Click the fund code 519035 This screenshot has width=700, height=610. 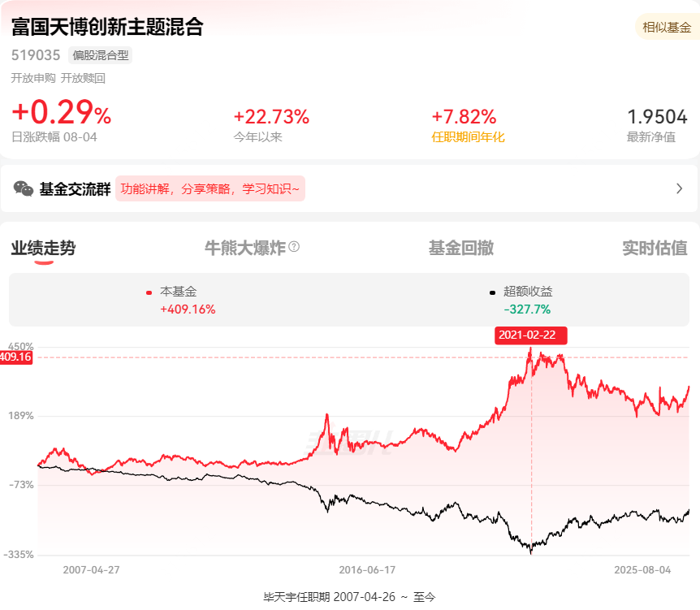click(x=36, y=55)
